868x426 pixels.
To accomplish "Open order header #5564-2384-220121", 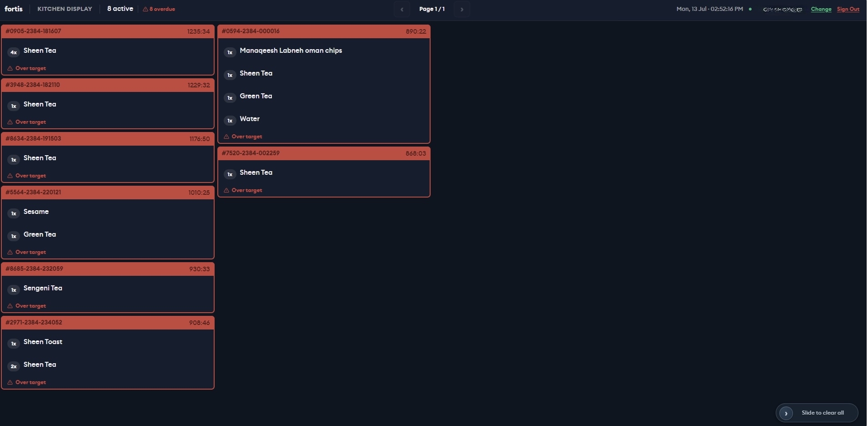I will tap(108, 193).
